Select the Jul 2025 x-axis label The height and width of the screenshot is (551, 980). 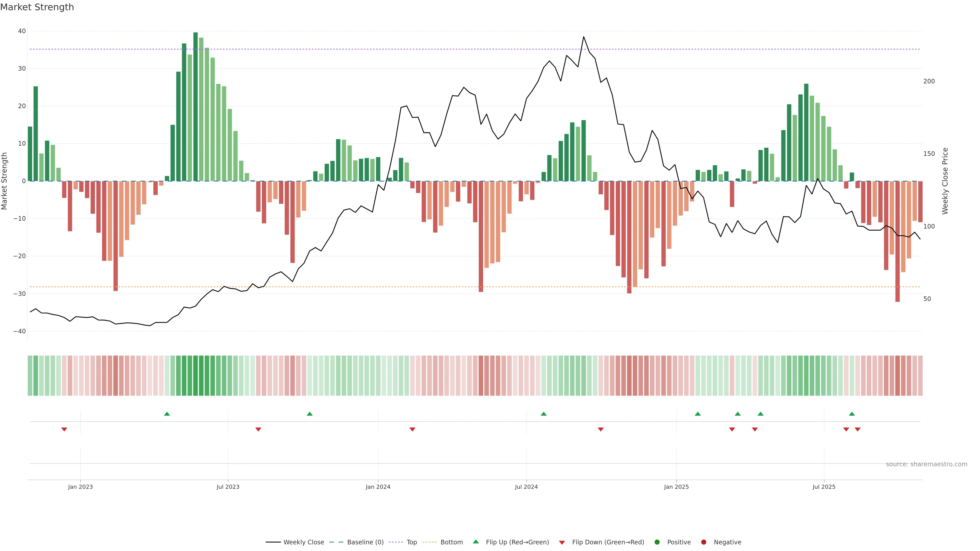[x=824, y=487]
